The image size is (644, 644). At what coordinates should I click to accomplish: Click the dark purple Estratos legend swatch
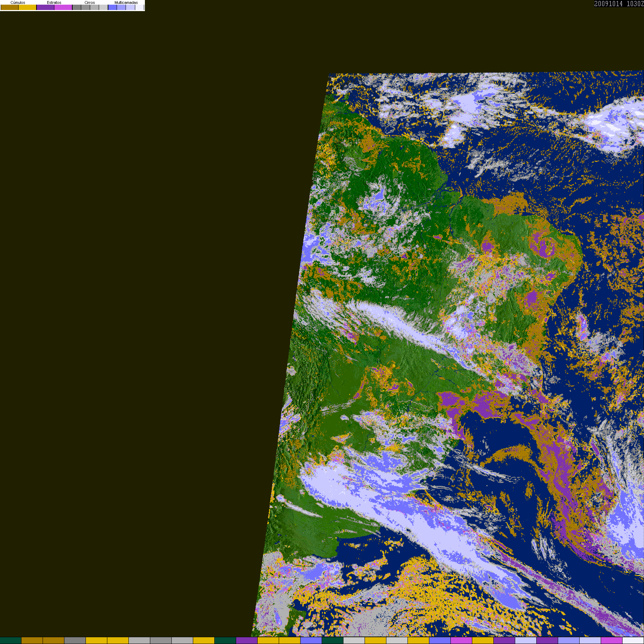(x=45, y=7)
